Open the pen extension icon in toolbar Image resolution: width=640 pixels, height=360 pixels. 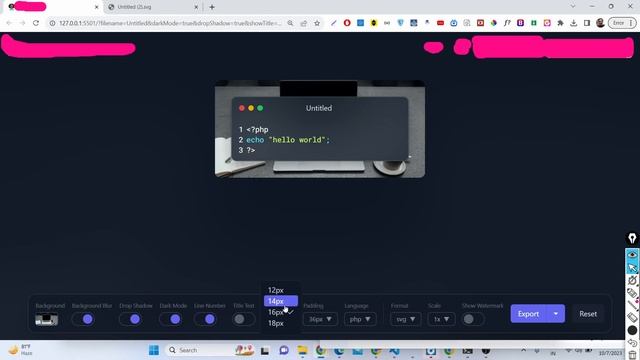pos(334,23)
